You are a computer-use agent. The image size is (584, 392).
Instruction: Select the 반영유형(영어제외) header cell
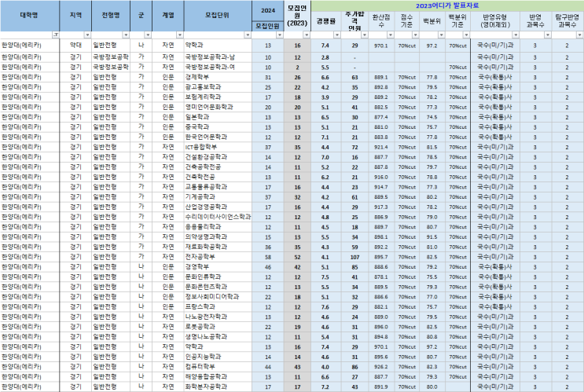click(495, 21)
